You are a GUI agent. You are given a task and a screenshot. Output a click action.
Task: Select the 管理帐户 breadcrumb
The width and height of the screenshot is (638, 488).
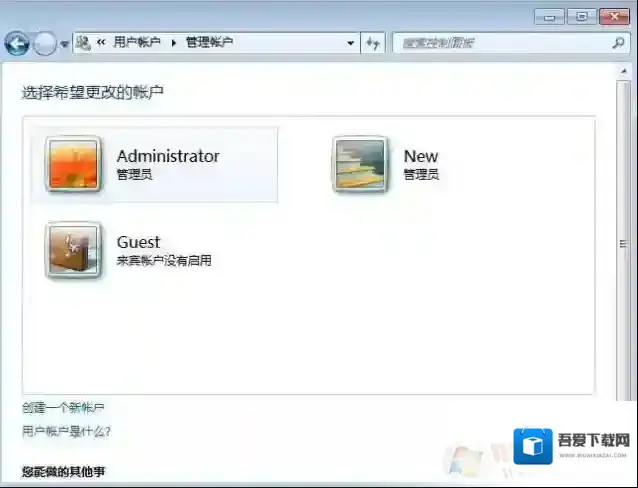coord(209,42)
